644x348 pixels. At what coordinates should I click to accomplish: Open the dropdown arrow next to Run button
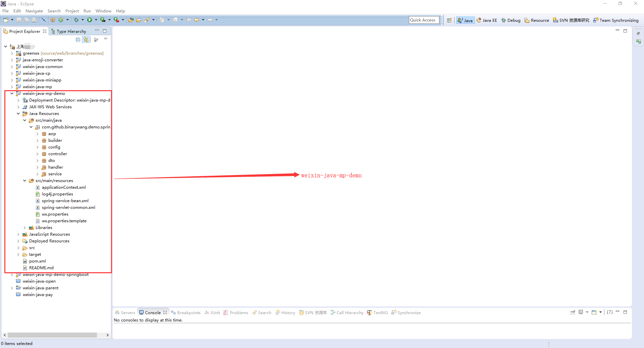pos(96,20)
